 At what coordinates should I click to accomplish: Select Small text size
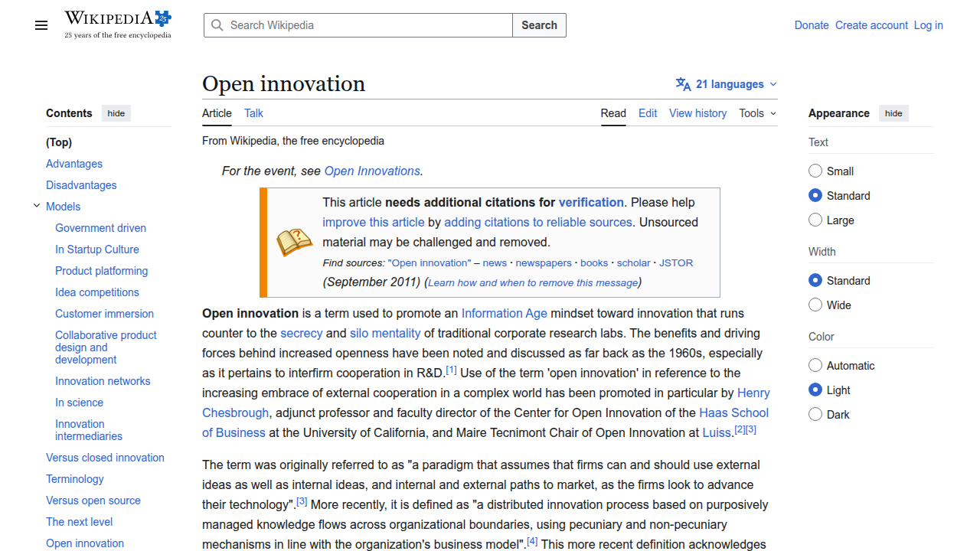[x=815, y=171]
